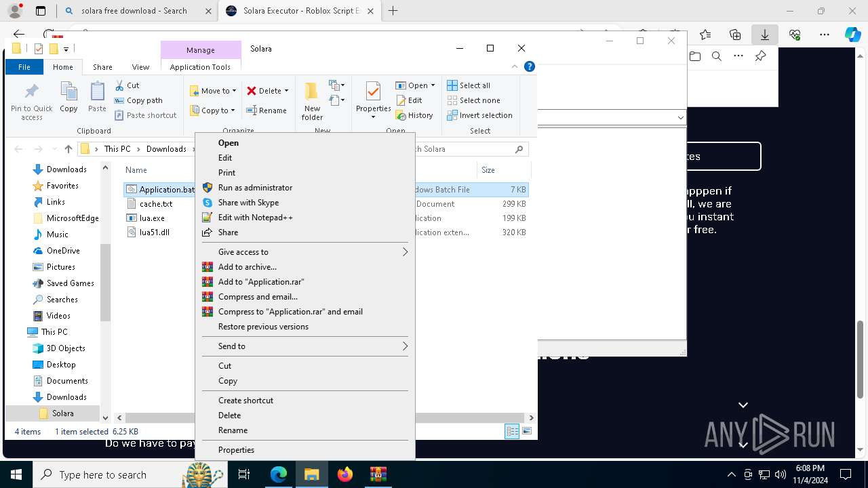Screen dimensions: 868x488
Task: Choose Open from the context menu
Action: pos(305,143)
